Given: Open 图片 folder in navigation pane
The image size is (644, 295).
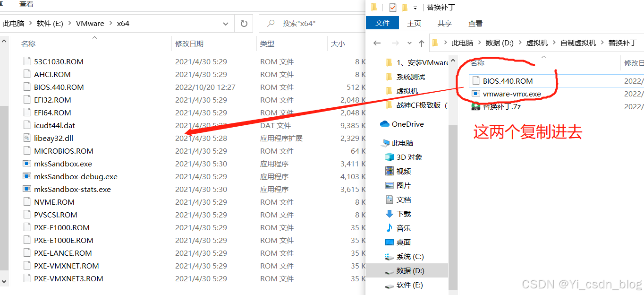Looking at the screenshot, I should point(398,185).
